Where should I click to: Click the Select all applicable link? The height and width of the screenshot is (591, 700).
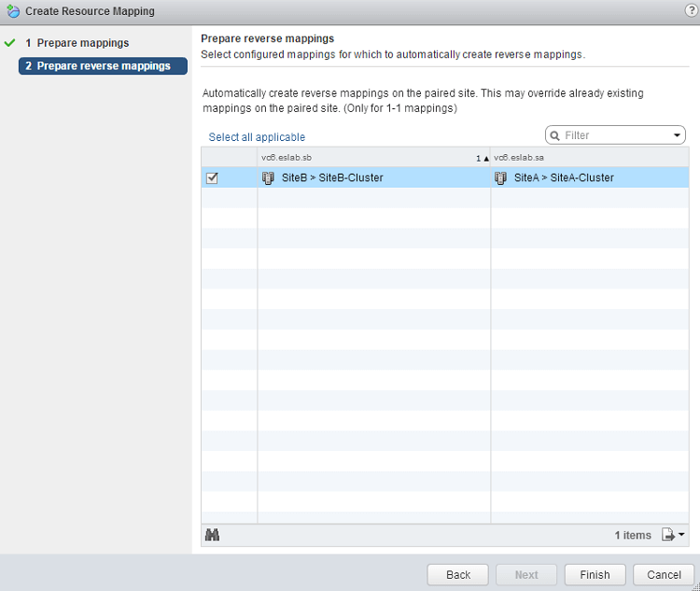tap(257, 137)
